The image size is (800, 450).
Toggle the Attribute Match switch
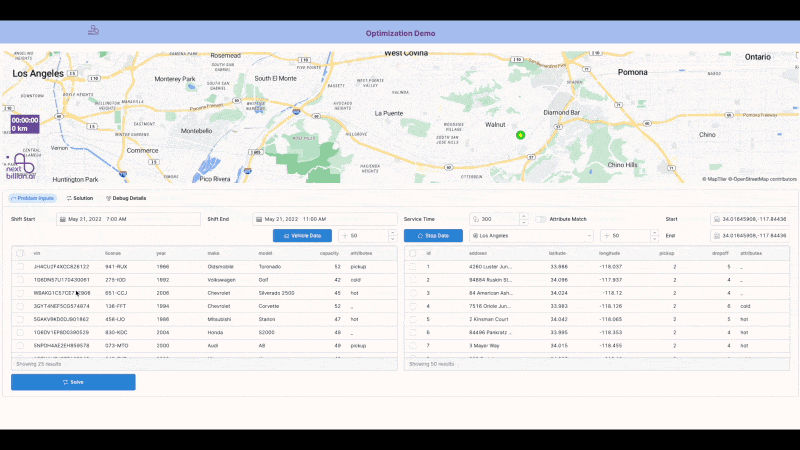click(x=540, y=219)
